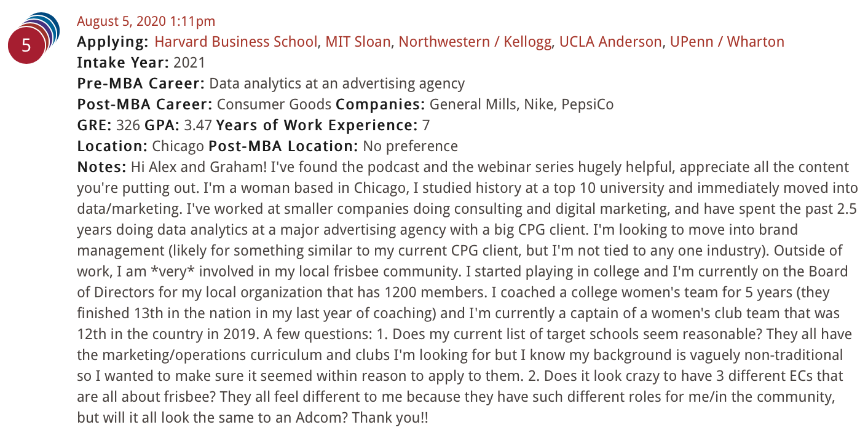Click the Pre-MBA Career label
This screenshot has width=868, height=430.
141,84
